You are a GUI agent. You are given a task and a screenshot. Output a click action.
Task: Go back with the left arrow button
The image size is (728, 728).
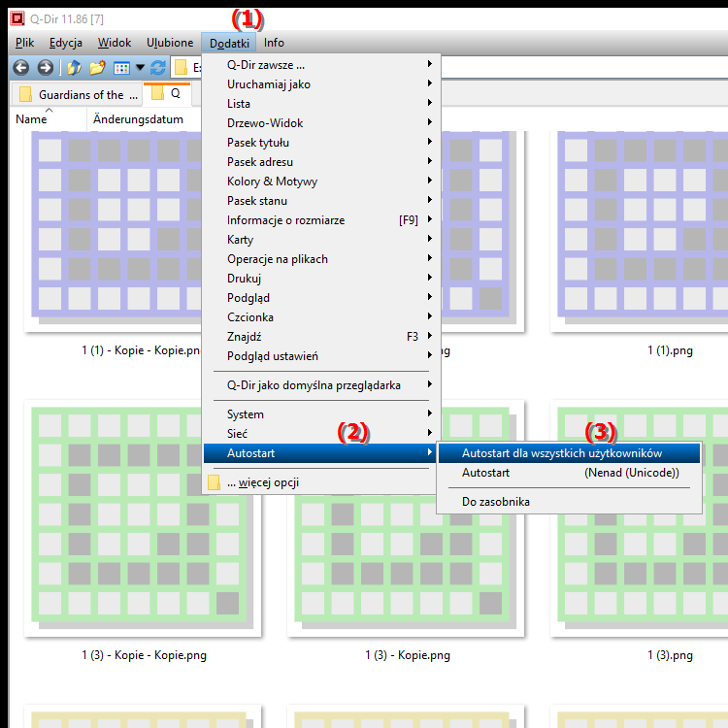point(21,68)
